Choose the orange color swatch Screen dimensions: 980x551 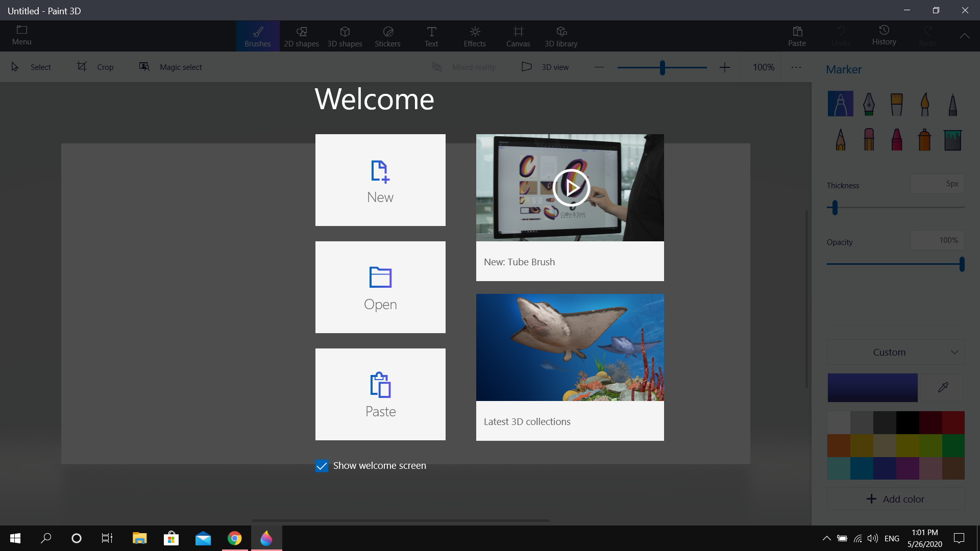(838, 445)
